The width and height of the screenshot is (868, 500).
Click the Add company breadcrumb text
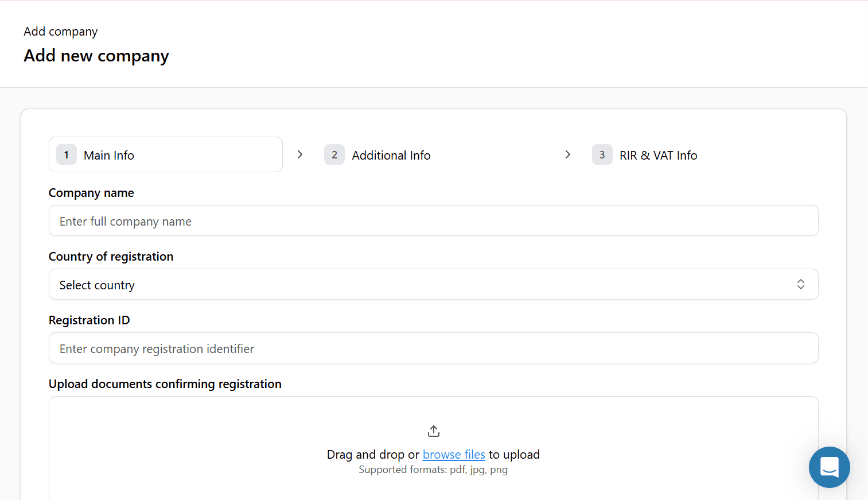pos(61,32)
